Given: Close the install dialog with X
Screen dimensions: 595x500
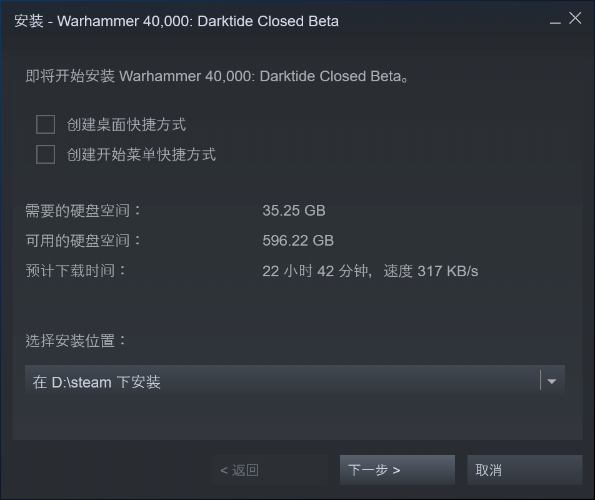Looking at the screenshot, I should point(575,18).
